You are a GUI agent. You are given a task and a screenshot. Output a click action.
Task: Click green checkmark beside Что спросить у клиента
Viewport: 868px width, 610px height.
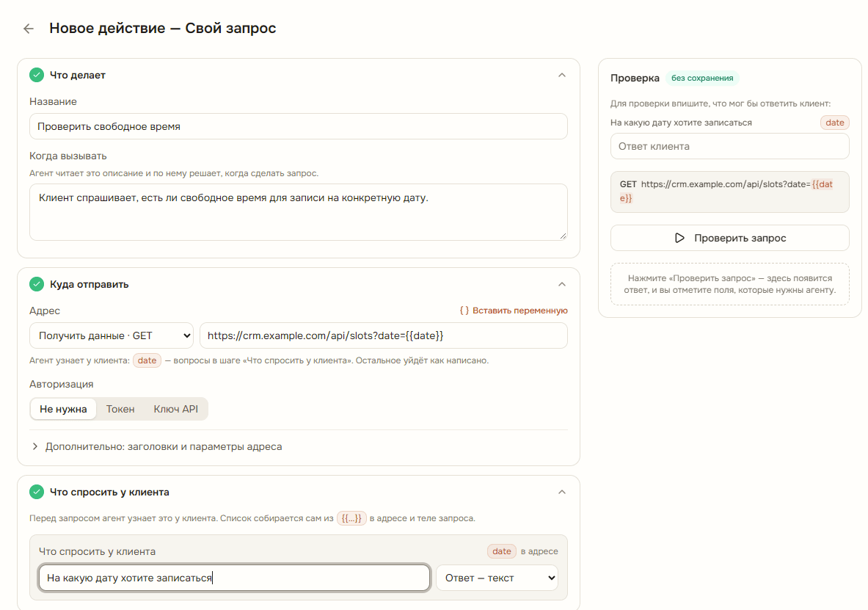[37, 492]
